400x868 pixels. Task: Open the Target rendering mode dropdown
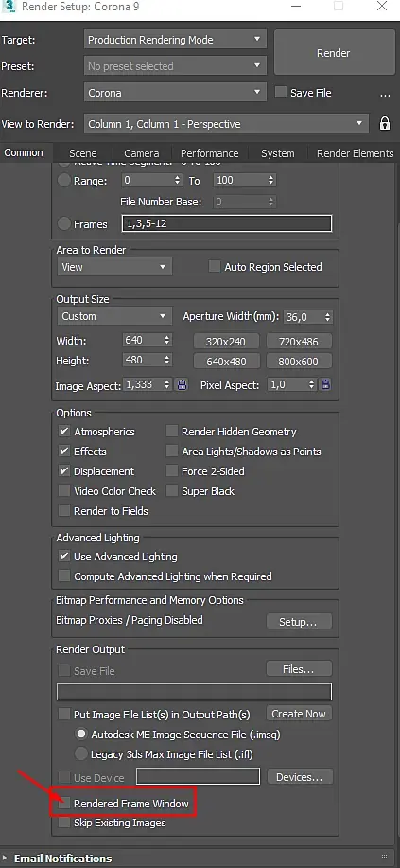(x=175, y=40)
